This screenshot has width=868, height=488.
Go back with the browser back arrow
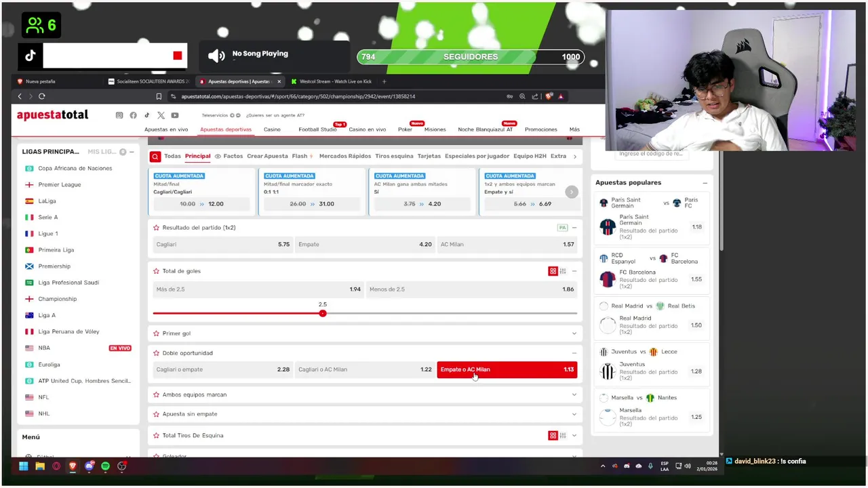click(x=20, y=96)
